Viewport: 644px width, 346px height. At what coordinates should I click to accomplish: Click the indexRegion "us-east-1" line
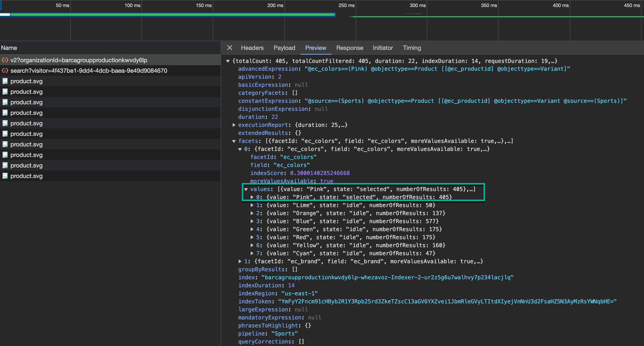278,293
